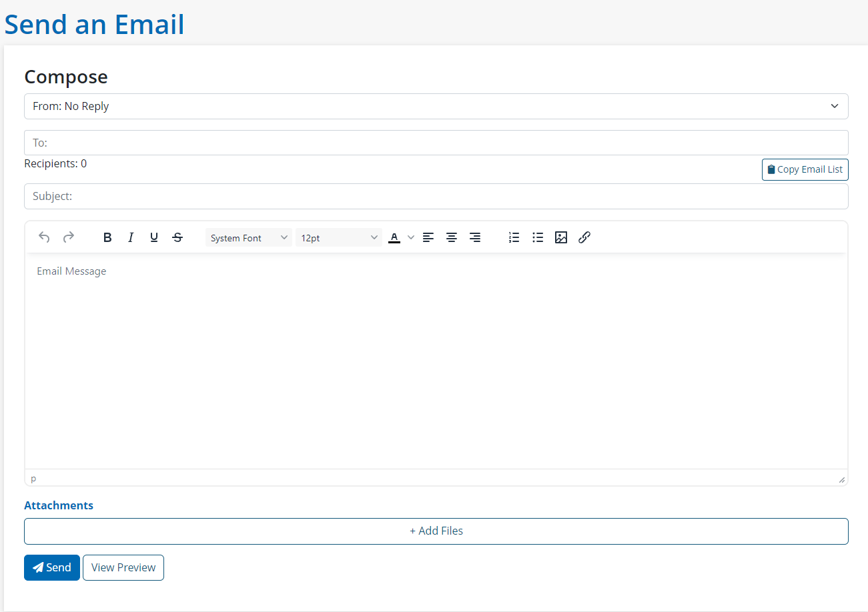The height and width of the screenshot is (612, 868).
Task: Toggle Italic formatting
Action: [x=131, y=237]
